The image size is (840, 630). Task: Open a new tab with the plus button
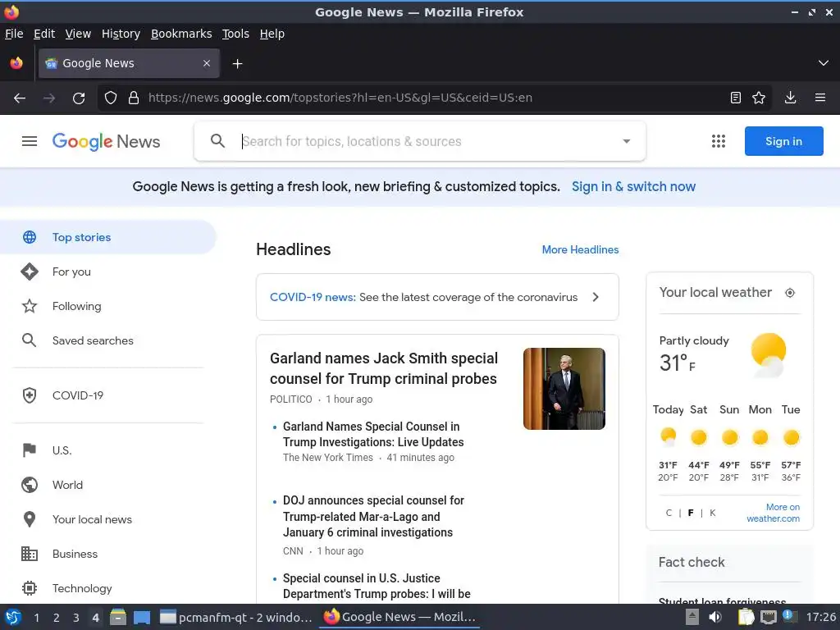pyautogui.click(x=237, y=64)
